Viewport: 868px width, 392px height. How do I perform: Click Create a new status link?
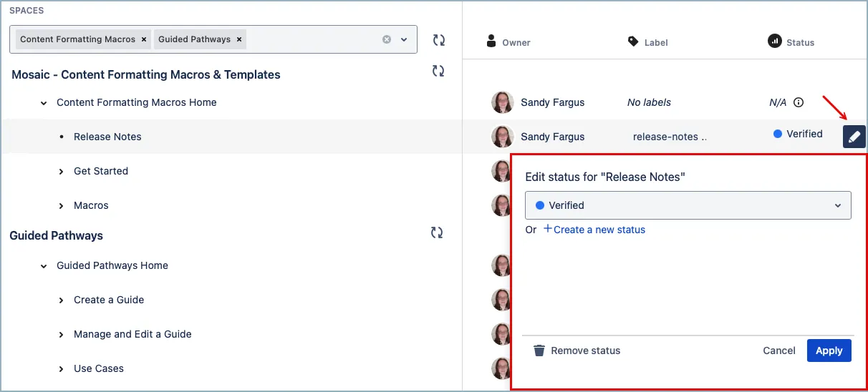pos(599,230)
